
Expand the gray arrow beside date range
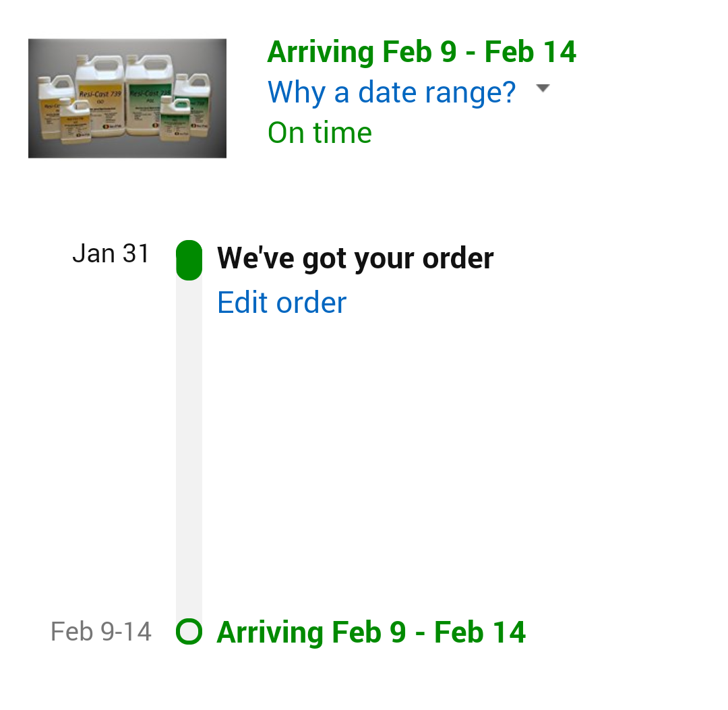pyautogui.click(x=543, y=88)
